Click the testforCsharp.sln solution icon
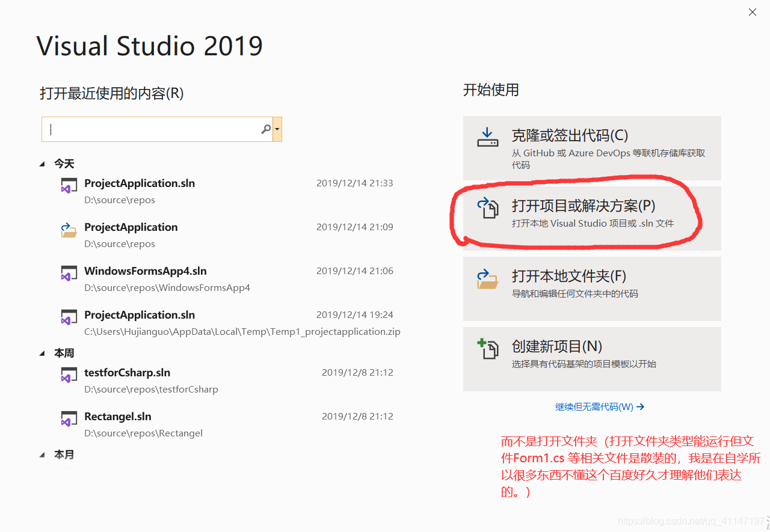Viewport: 770px width, 532px height. click(x=69, y=374)
